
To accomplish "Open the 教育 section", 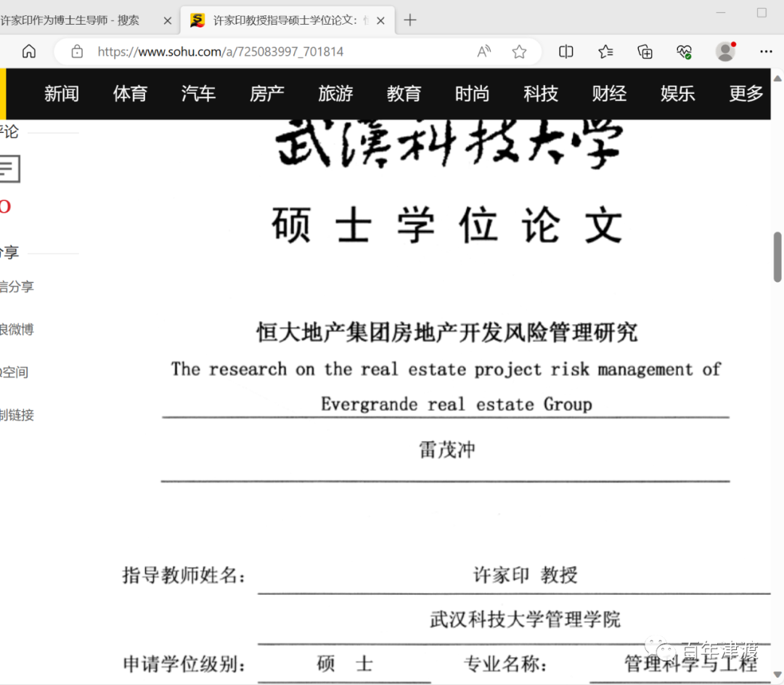I will [404, 94].
